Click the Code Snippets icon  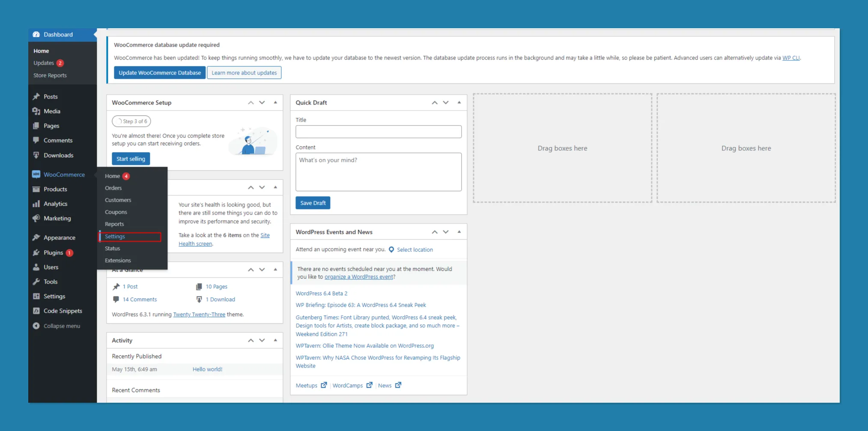point(36,311)
